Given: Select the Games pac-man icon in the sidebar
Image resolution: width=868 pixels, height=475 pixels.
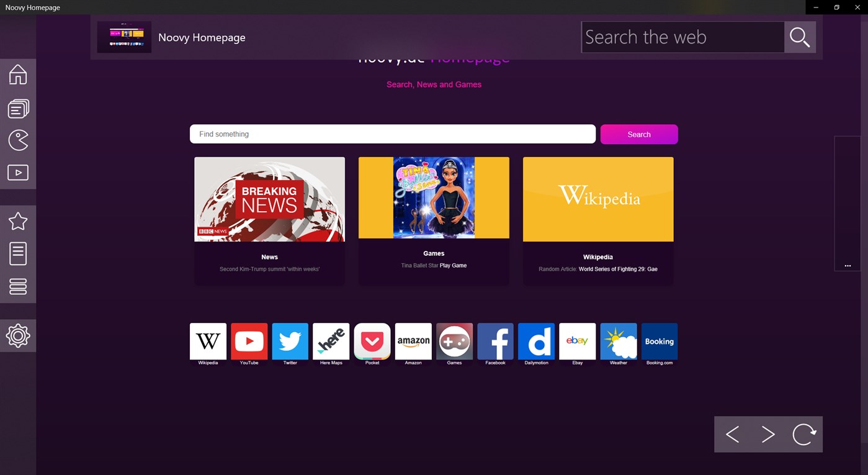Looking at the screenshot, I should coord(18,140).
